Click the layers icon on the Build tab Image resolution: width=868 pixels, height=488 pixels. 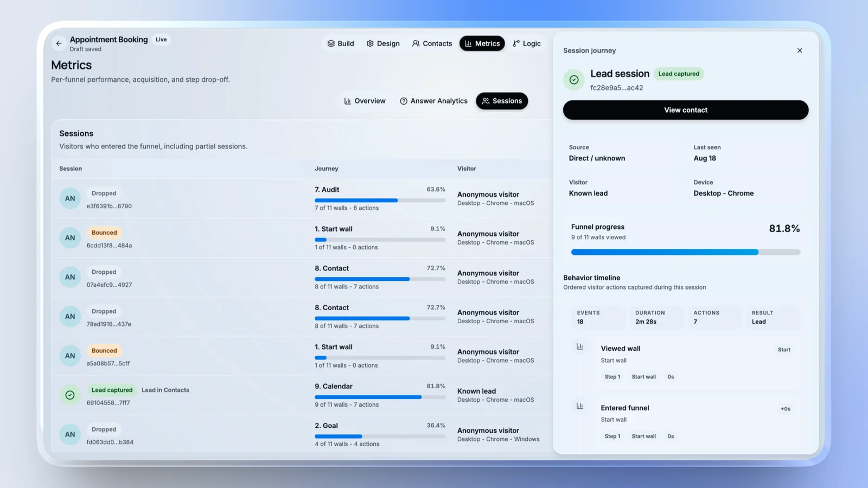pyautogui.click(x=331, y=43)
